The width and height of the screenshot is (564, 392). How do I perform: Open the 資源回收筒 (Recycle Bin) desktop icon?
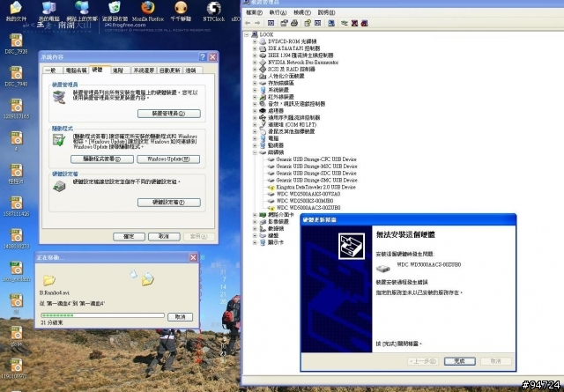[x=115, y=11]
